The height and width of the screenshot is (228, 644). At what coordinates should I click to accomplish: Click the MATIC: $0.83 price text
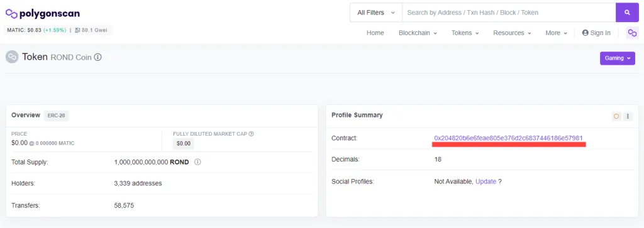tap(25, 30)
